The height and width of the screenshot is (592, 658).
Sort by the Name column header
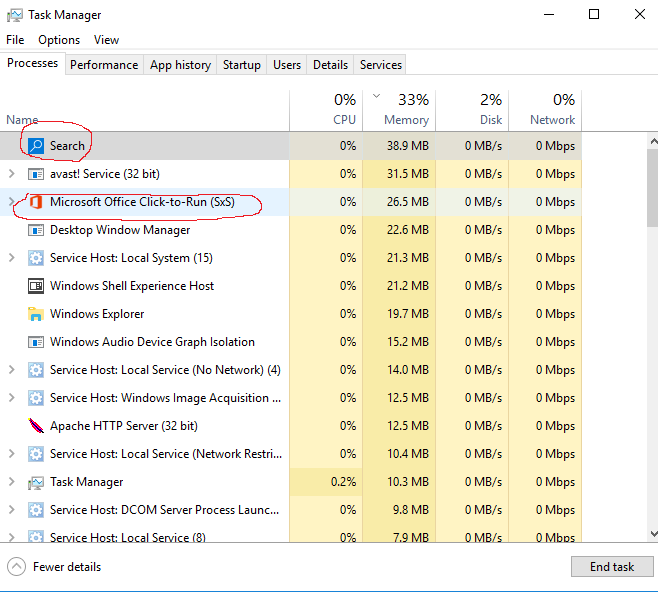(x=145, y=111)
